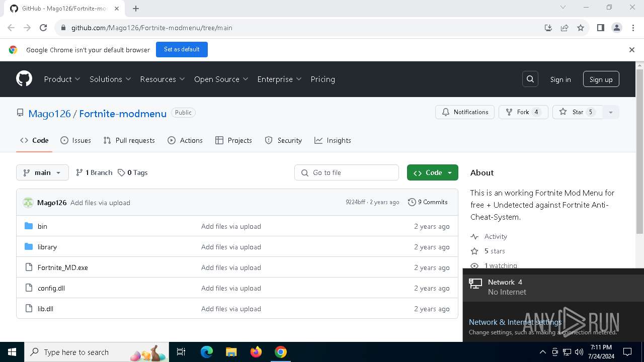This screenshot has width=644, height=362.
Task: Click the browser address bar URL
Action: coord(152,28)
